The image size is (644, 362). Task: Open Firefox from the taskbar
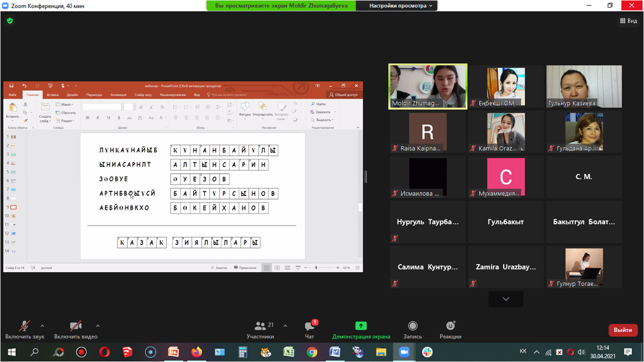point(196,352)
